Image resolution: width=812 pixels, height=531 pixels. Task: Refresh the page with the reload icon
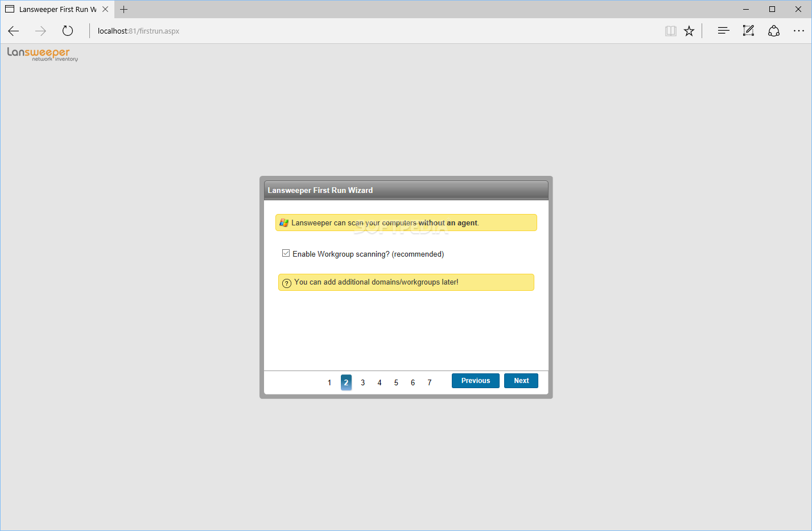(x=68, y=31)
